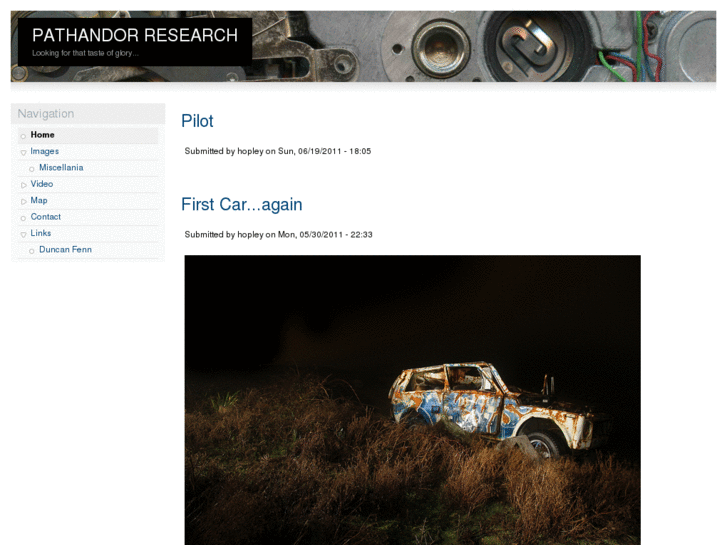This screenshot has width=727, height=545.
Task: Click the bullet icon beside Duncan Fenn
Action: [x=32, y=251]
